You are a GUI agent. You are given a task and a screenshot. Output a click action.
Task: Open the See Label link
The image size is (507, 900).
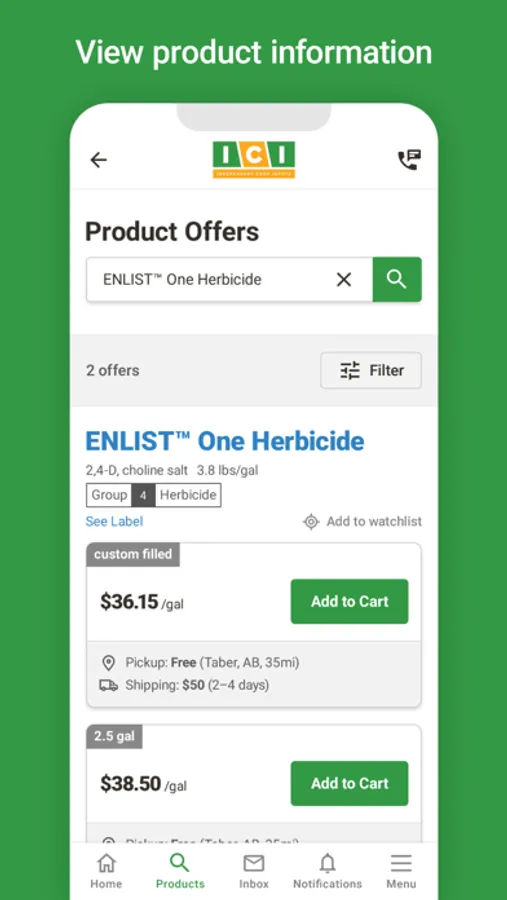(x=114, y=521)
